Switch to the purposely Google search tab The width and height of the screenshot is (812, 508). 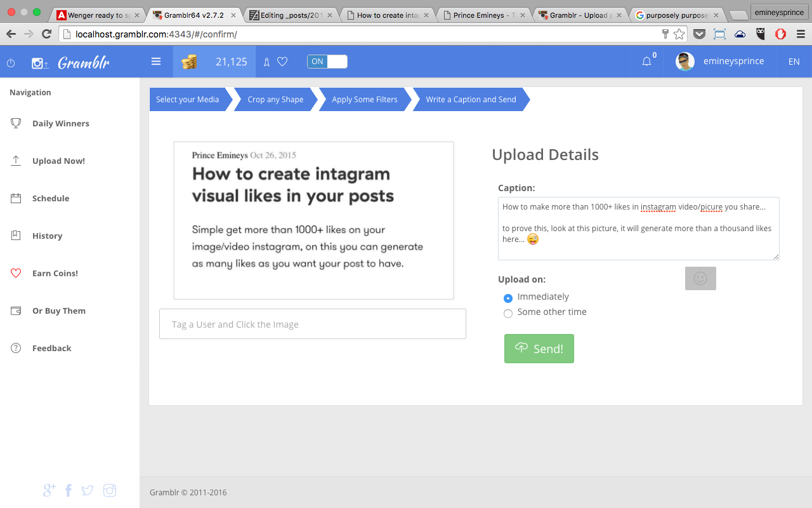click(676, 15)
